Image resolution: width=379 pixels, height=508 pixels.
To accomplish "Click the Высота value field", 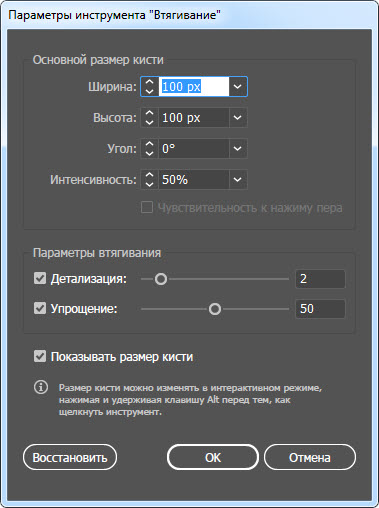I will tap(194, 118).
